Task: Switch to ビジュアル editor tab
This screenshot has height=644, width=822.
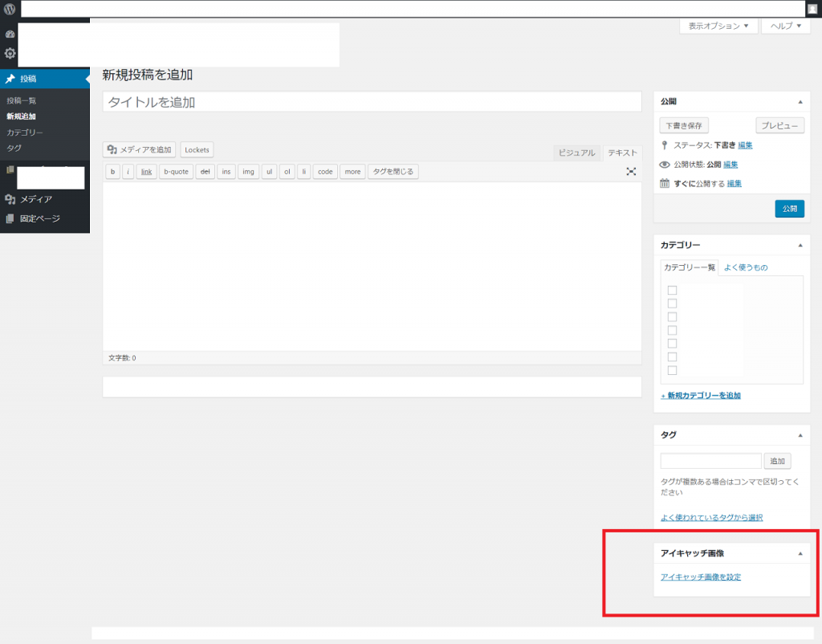Action: click(x=576, y=153)
